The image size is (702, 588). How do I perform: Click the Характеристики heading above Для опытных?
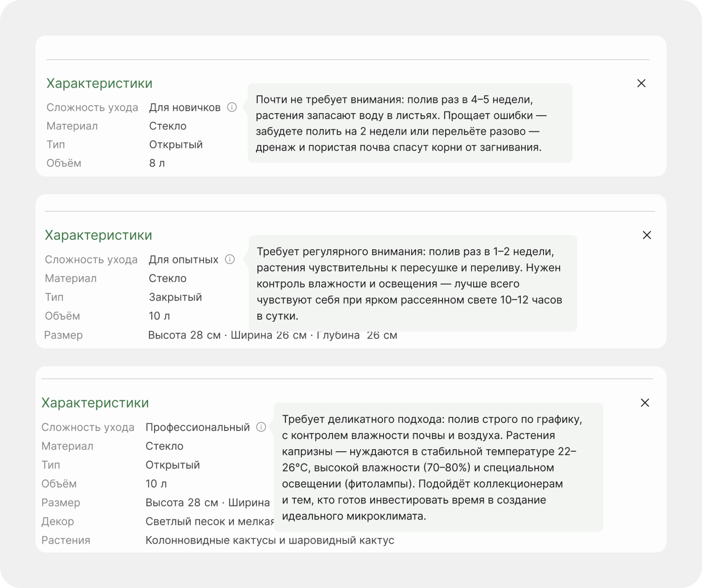98,235
